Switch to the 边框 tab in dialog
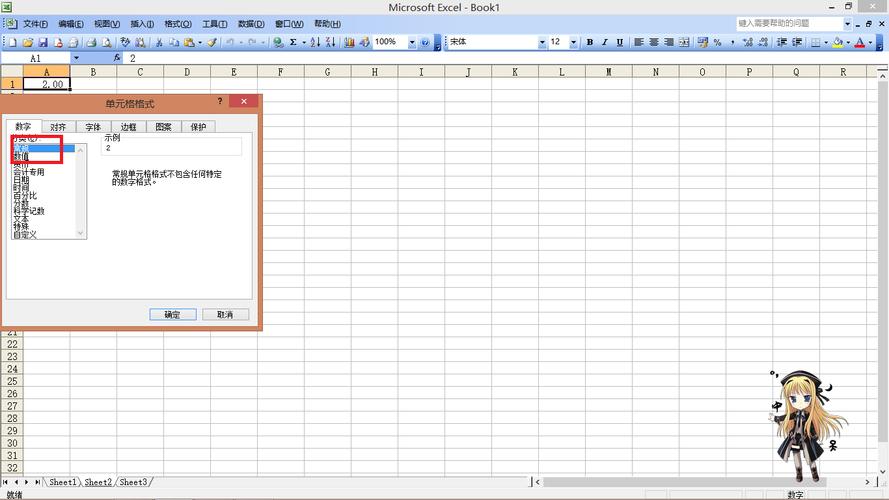889x500 pixels. (x=128, y=127)
